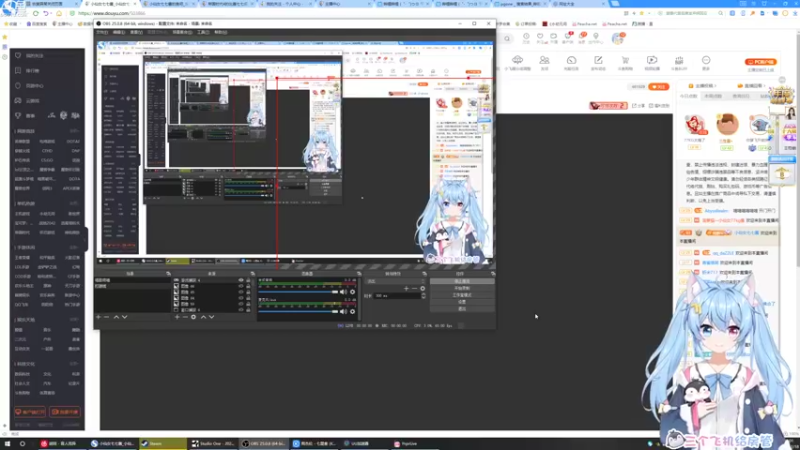Pop out the OBS sources dock
The width and height of the screenshot is (800, 450).
[253, 274]
